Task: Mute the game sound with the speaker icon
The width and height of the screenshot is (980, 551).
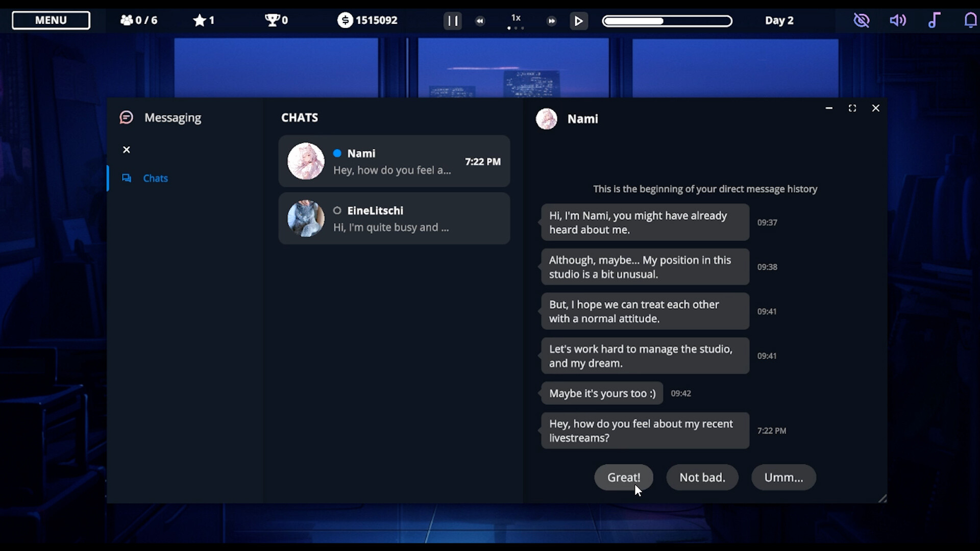Action: coord(898,20)
